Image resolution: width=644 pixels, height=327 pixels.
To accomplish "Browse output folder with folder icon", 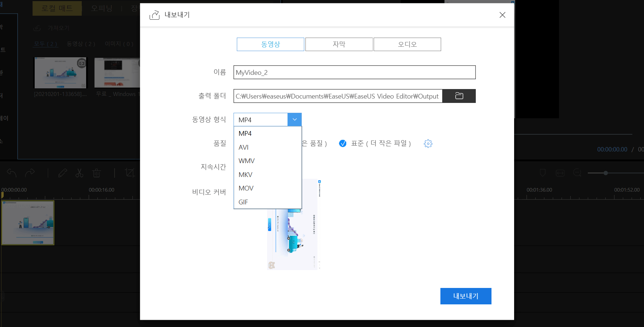I will [459, 96].
